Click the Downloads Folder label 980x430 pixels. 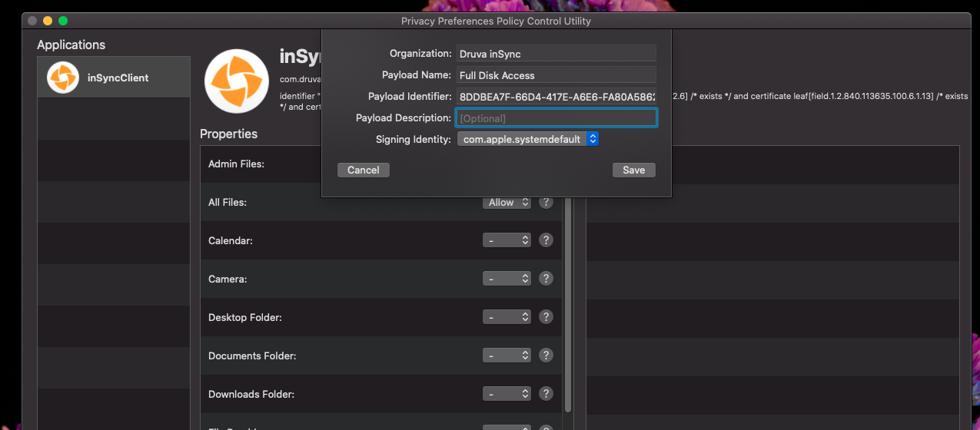[x=251, y=394]
